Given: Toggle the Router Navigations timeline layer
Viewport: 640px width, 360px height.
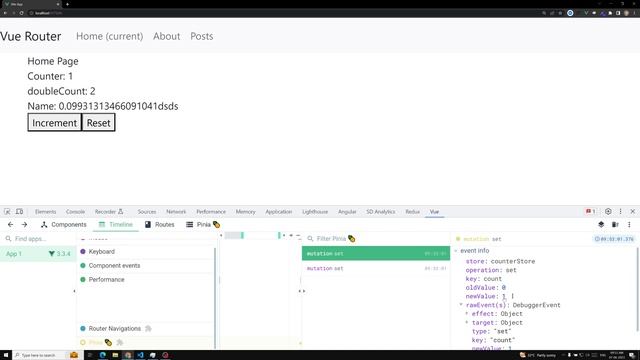Looking at the screenshot, I should pyautogui.click(x=145, y=329).
